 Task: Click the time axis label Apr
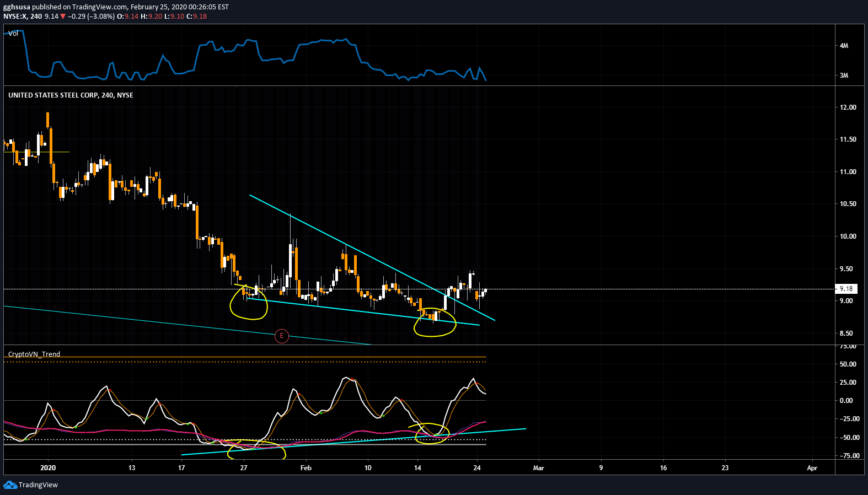coord(812,468)
